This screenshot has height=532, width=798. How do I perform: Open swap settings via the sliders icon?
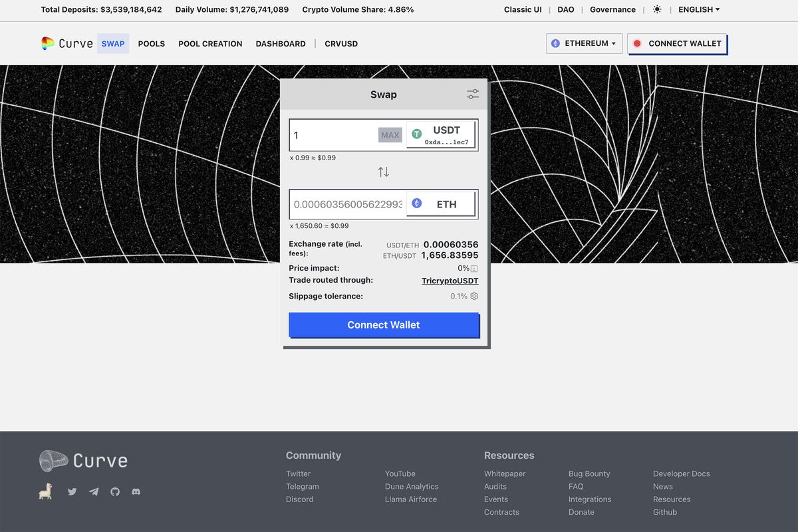coord(472,94)
